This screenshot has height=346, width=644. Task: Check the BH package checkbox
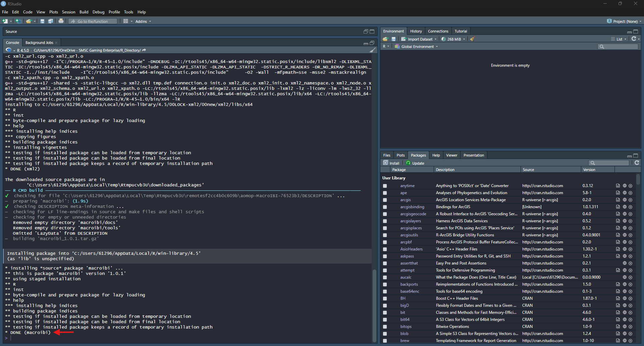(385, 298)
